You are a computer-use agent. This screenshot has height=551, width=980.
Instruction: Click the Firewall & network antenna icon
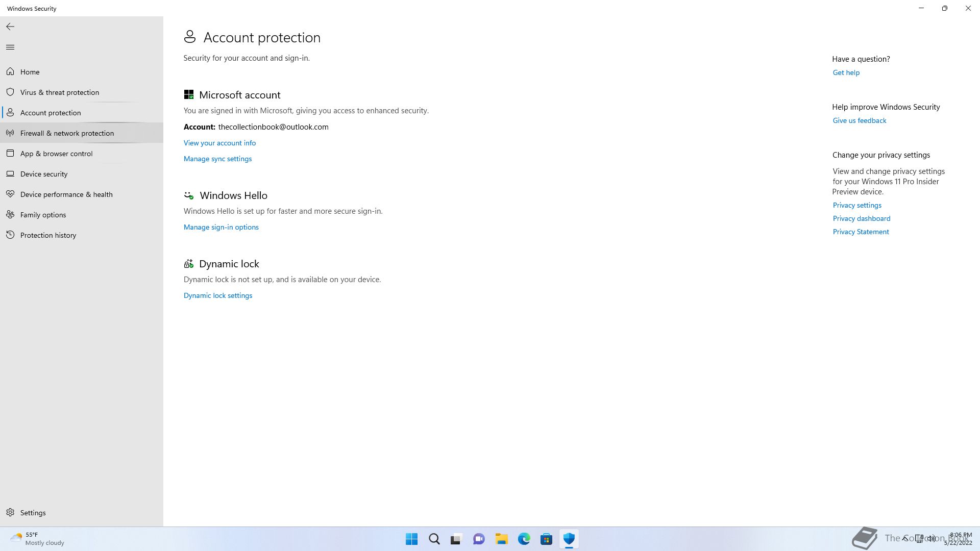point(10,133)
